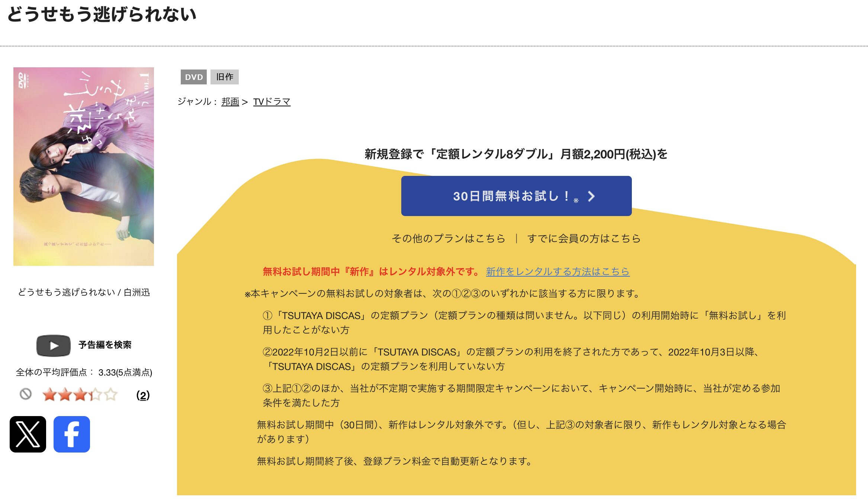868x499 pixels.
Task: Click the DVD format badge
Action: pyautogui.click(x=194, y=77)
